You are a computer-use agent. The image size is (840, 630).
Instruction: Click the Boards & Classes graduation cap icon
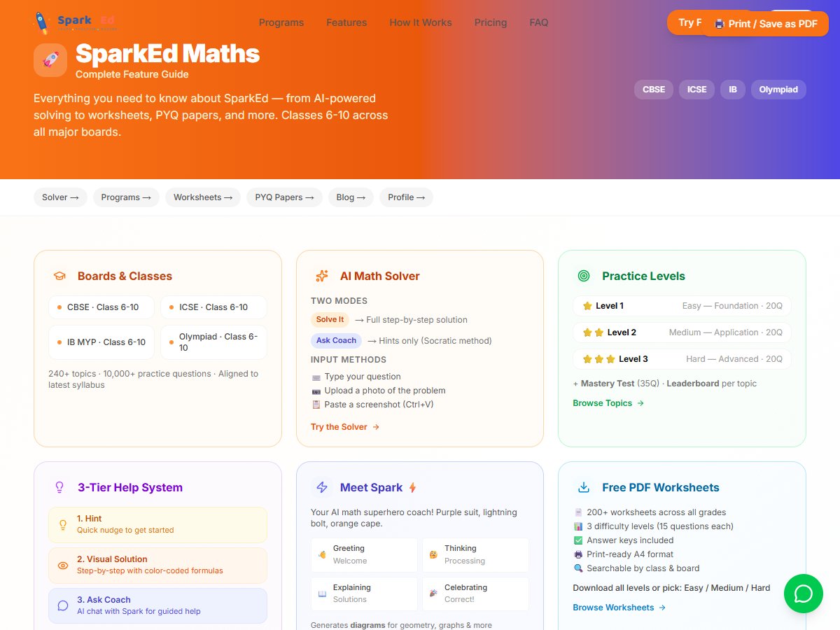(59, 276)
